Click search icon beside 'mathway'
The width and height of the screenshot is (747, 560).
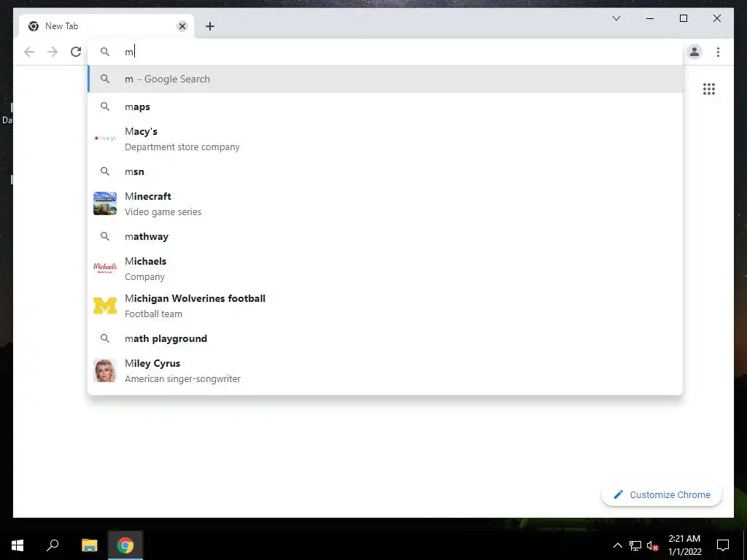pyautogui.click(x=105, y=236)
